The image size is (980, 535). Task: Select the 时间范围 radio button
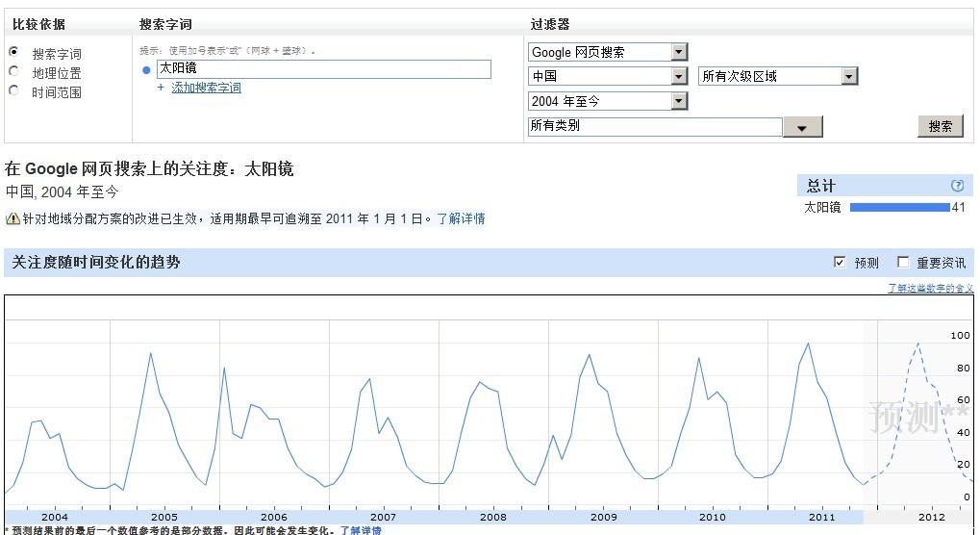tap(13, 90)
